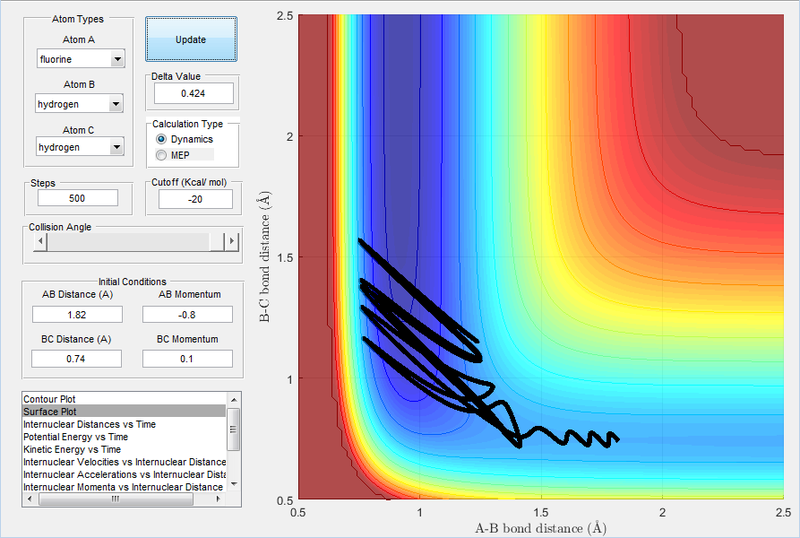The height and width of the screenshot is (538, 800).
Task: Edit the Steps field showing 500
Action: 78,198
